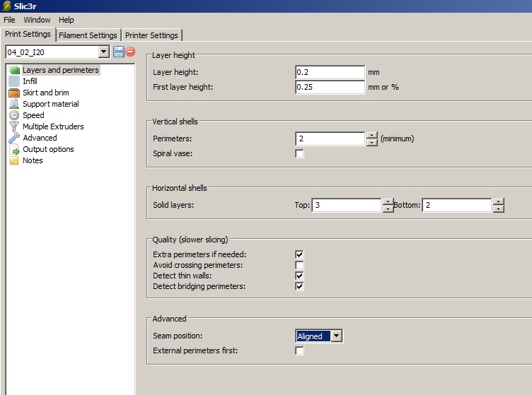Open the Window menu

(37, 20)
